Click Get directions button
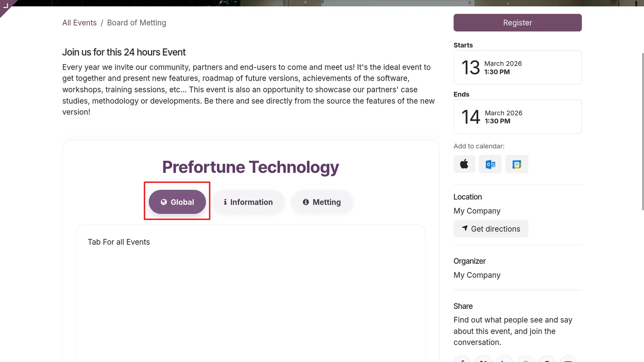The image size is (644, 362). [491, 229]
